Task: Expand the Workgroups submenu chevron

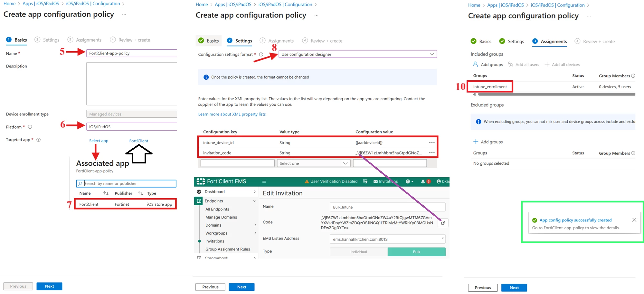Action: click(x=255, y=233)
